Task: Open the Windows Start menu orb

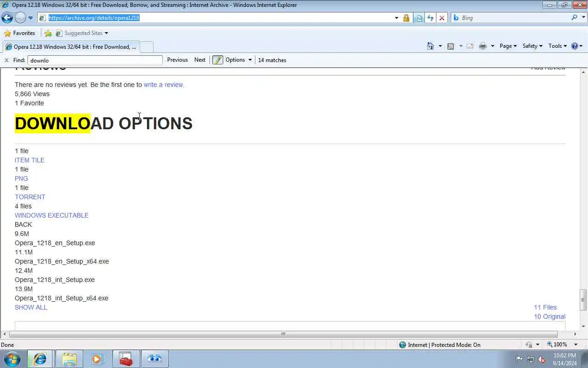Action: (13, 359)
